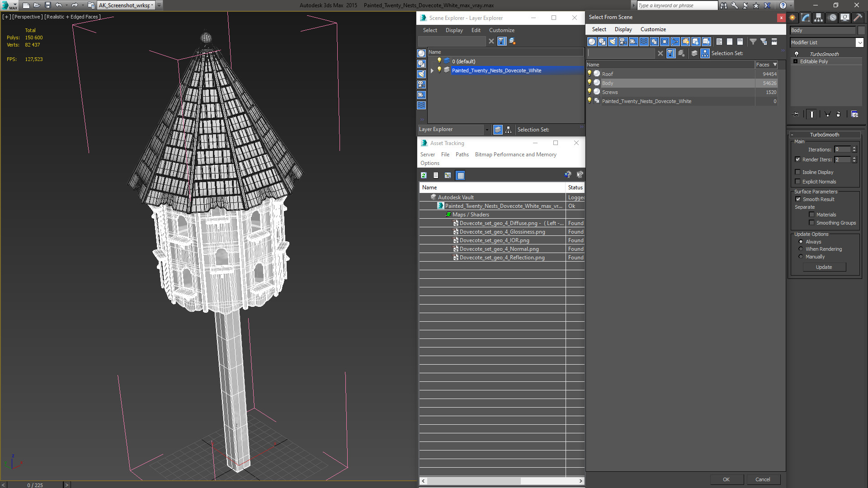Open the Server menu in Asset Tracking

427,155
